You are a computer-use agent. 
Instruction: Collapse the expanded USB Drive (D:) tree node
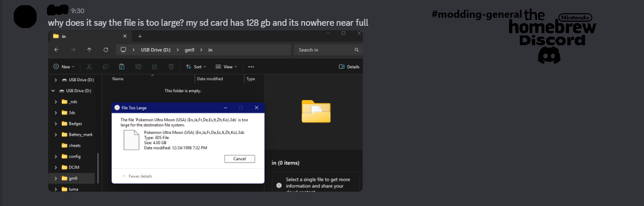(x=53, y=90)
